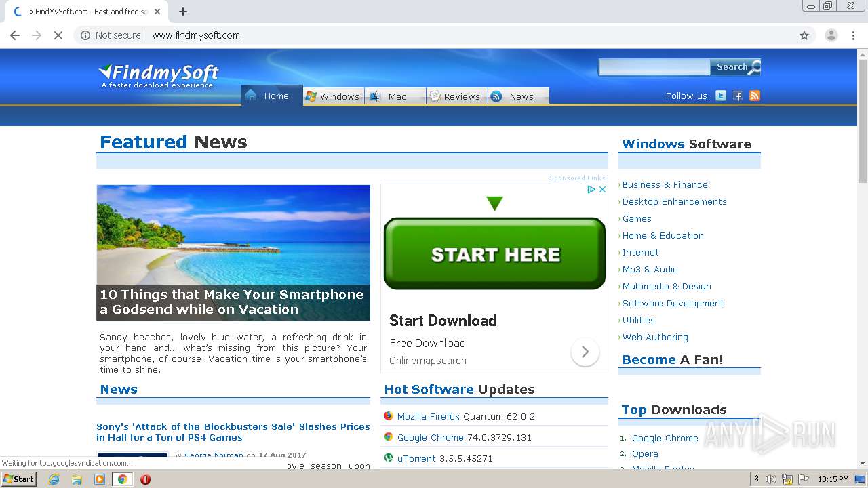Click inside the site search field

[x=654, y=66]
